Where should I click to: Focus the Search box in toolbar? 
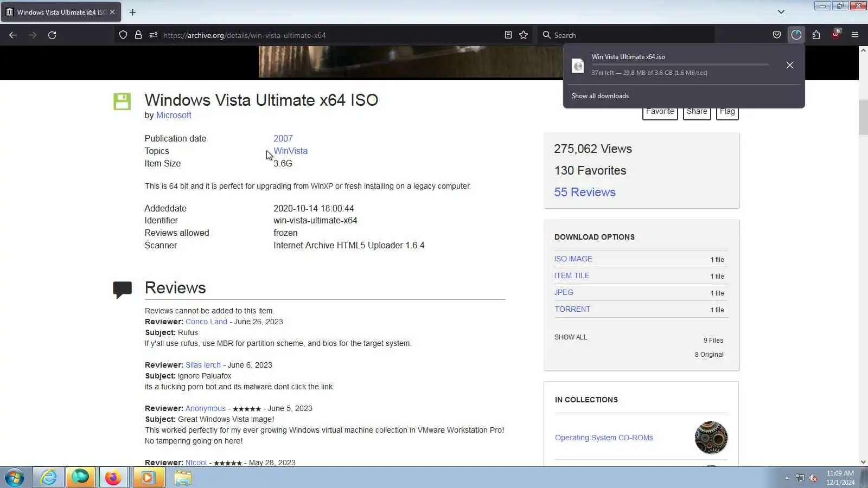point(625,35)
